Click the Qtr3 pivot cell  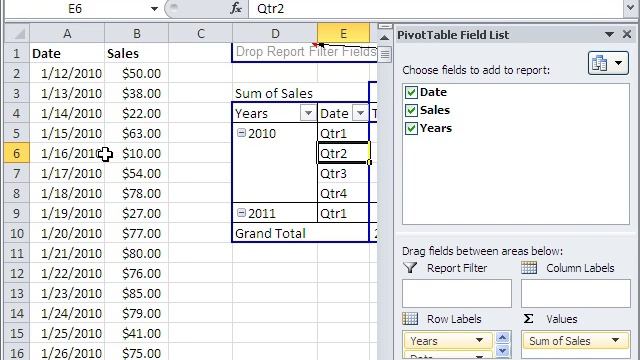(343, 173)
